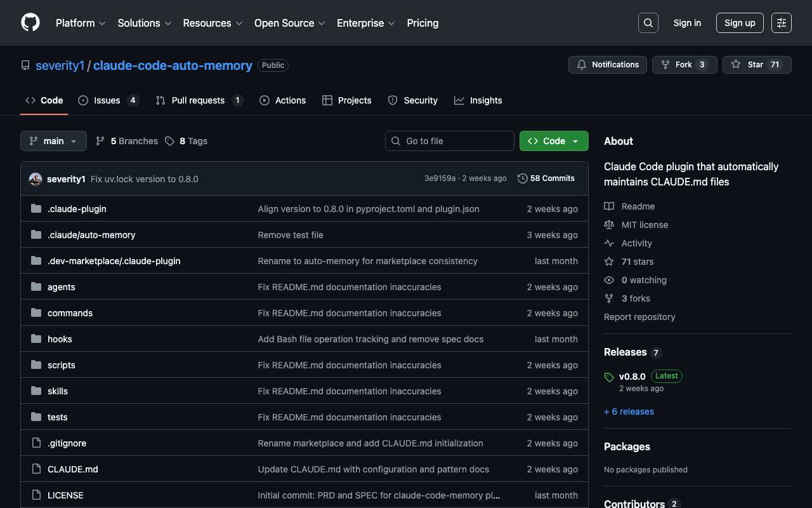Open the search magnifier icon

pyautogui.click(x=648, y=23)
